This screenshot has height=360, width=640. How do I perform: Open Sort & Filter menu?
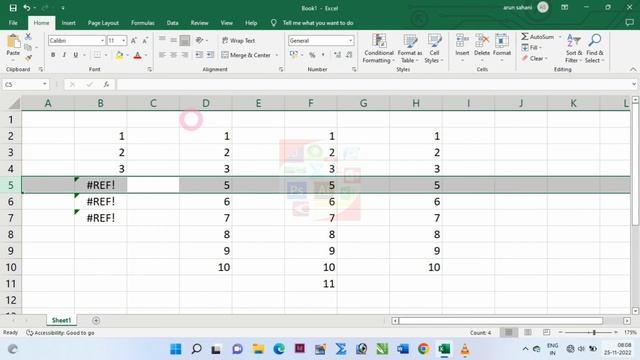tap(573, 49)
